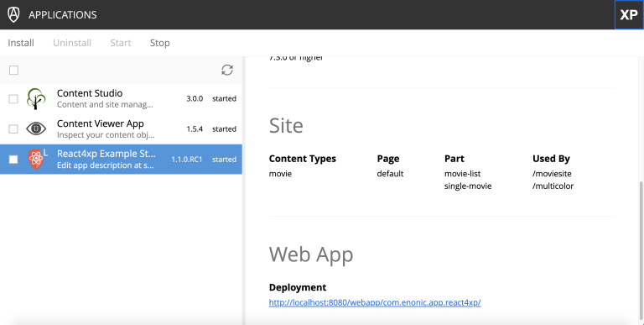Check the Content Studio row checkbox
644x325 pixels.
(13, 99)
